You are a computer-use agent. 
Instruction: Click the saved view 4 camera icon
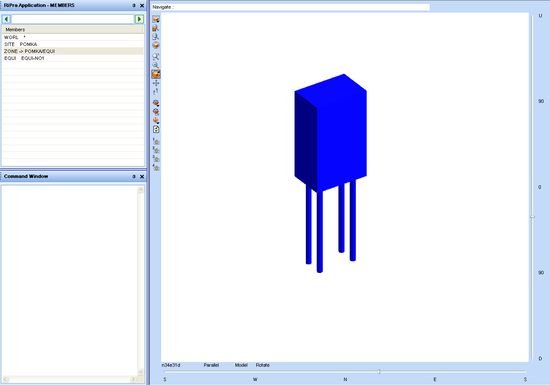pos(156,167)
